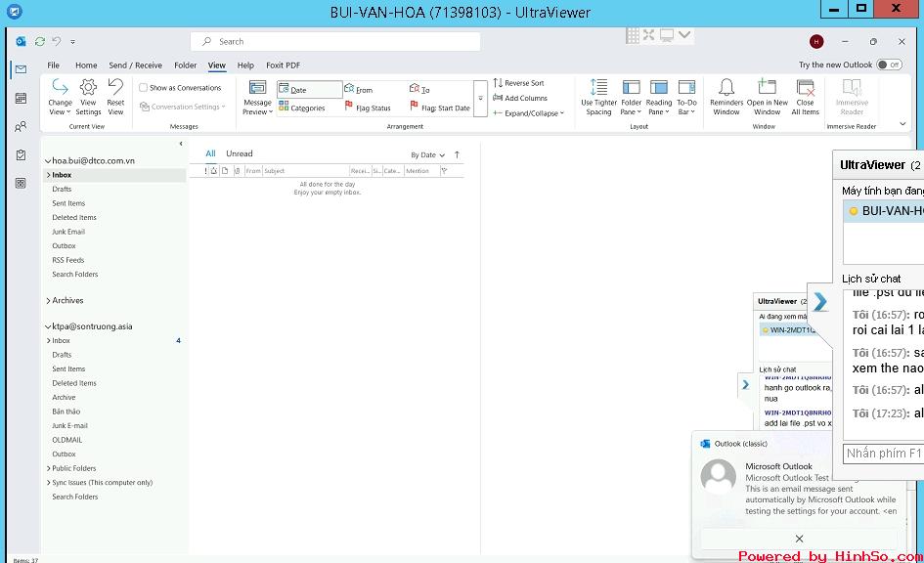924x563 pixels.
Task: Click in the Outlook Search box
Action: [x=334, y=41]
